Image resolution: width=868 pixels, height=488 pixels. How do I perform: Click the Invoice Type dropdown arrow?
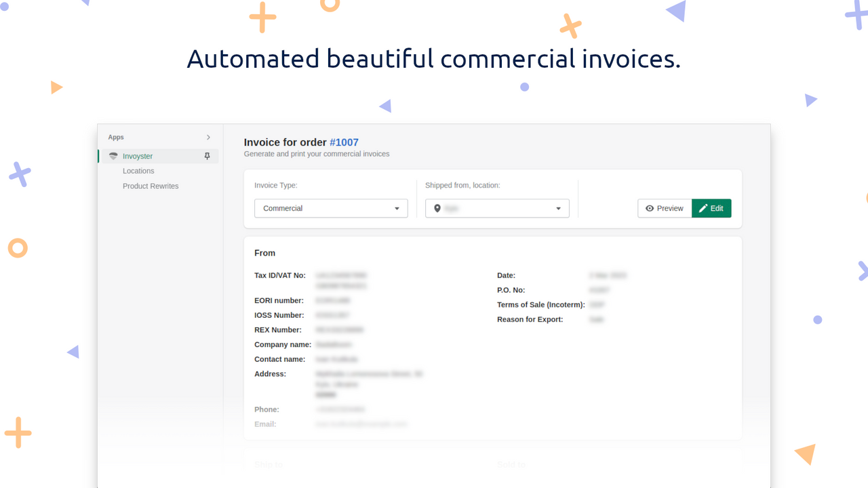pos(397,208)
